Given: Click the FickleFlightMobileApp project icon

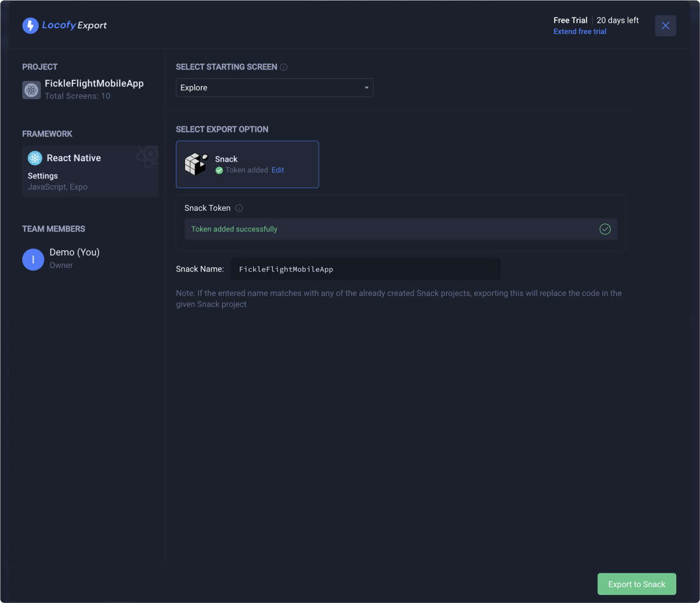Looking at the screenshot, I should coord(31,89).
